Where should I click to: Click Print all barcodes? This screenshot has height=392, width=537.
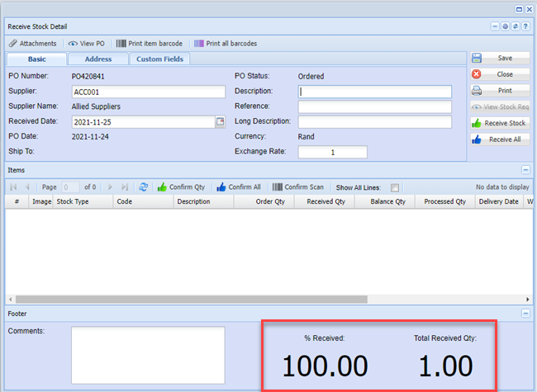tap(224, 43)
